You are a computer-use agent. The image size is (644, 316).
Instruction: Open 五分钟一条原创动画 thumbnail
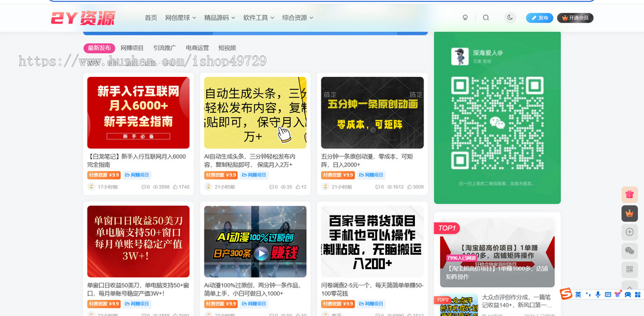[x=372, y=112]
